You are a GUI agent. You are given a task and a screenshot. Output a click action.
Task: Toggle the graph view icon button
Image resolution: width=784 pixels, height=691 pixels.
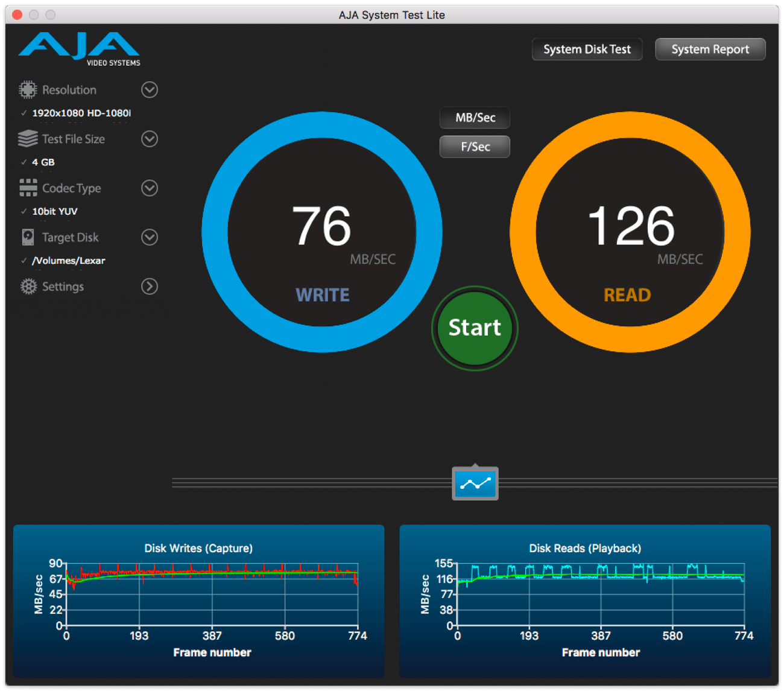475,483
